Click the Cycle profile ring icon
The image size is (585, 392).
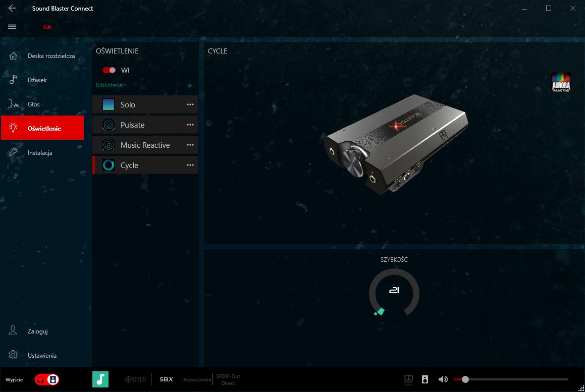tap(109, 165)
